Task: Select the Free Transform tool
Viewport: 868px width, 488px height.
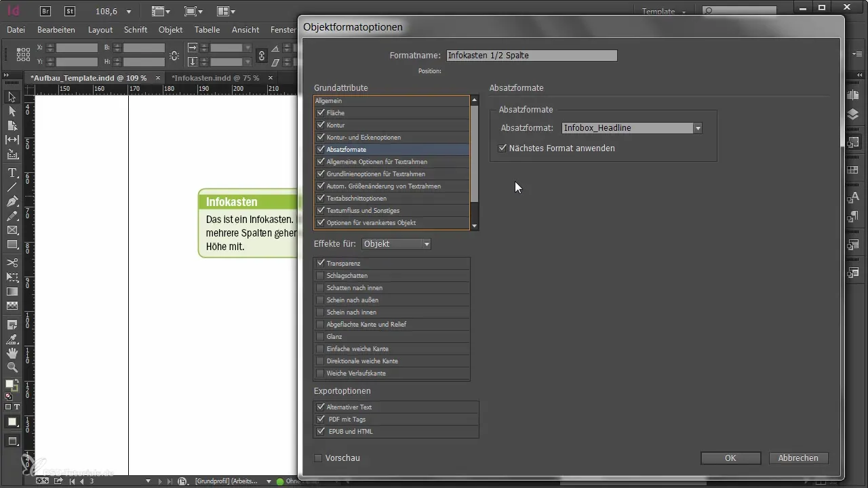Action: [x=12, y=277]
